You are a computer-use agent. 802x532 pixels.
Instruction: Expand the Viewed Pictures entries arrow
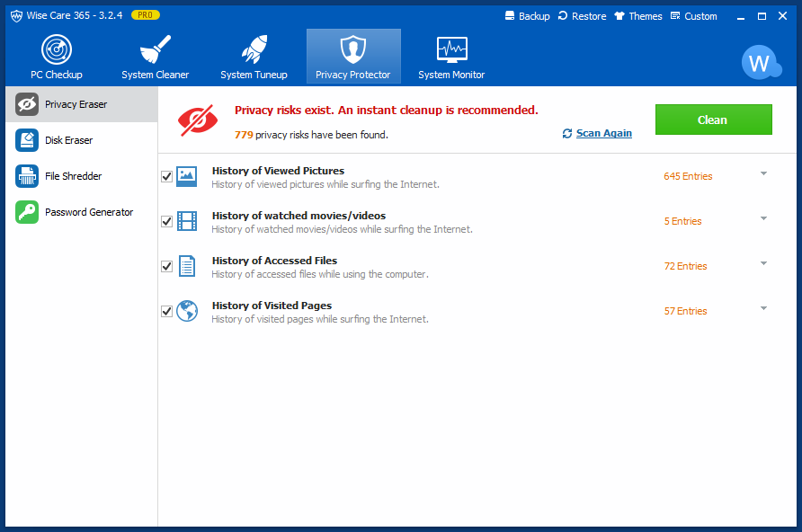[763, 173]
